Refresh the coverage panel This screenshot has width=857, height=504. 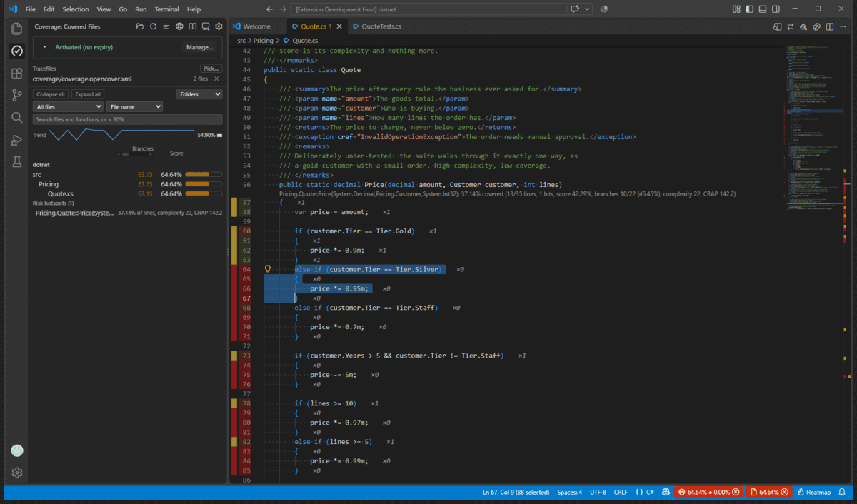coord(153,26)
